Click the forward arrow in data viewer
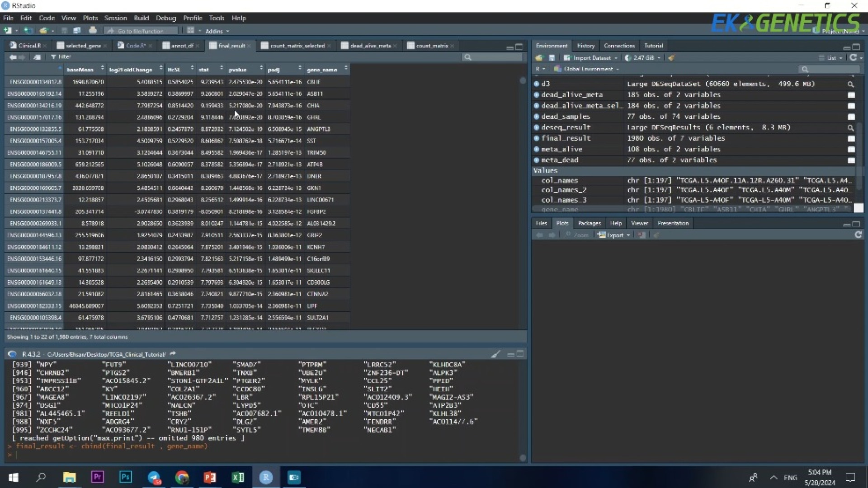Viewport: 868px width, 488px height. [x=22, y=57]
